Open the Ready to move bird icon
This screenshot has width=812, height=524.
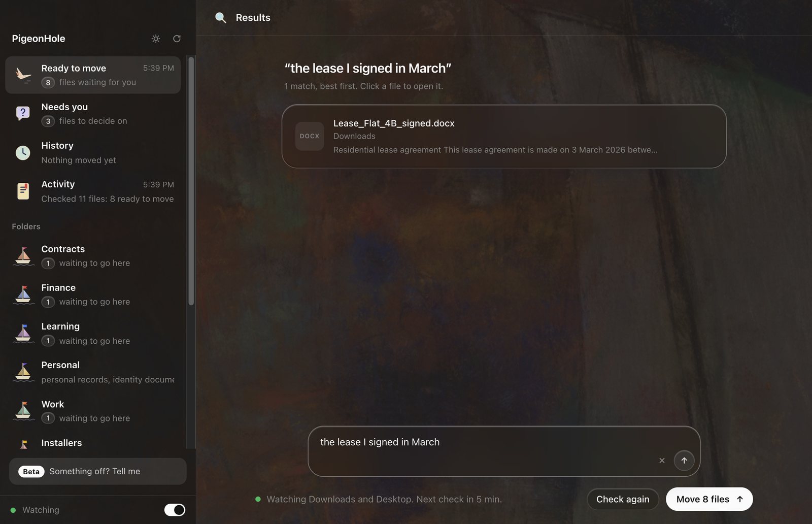pyautogui.click(x=23, y=75)
